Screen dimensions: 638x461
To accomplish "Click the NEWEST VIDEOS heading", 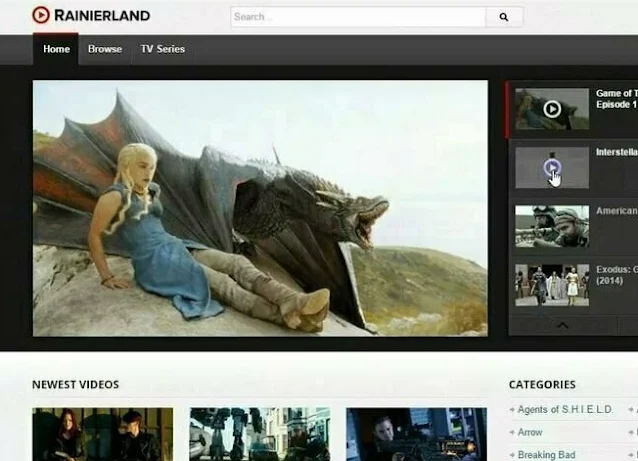I will click(x=76, y=385).
